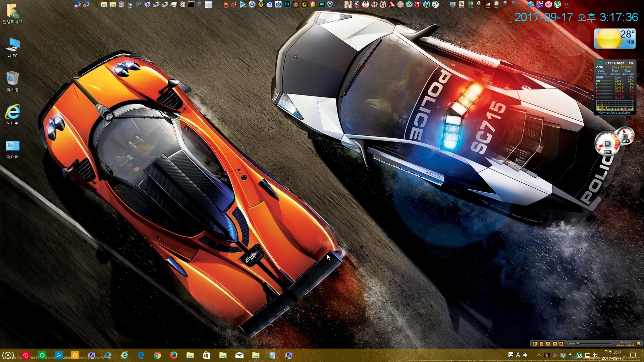Launch Adobe Audition from the top bar
644x362 pixels.
(x=322, y=4)
